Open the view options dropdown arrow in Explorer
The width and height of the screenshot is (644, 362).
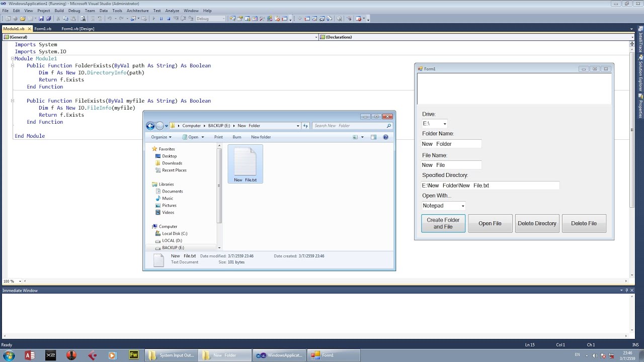pos(362,137)
